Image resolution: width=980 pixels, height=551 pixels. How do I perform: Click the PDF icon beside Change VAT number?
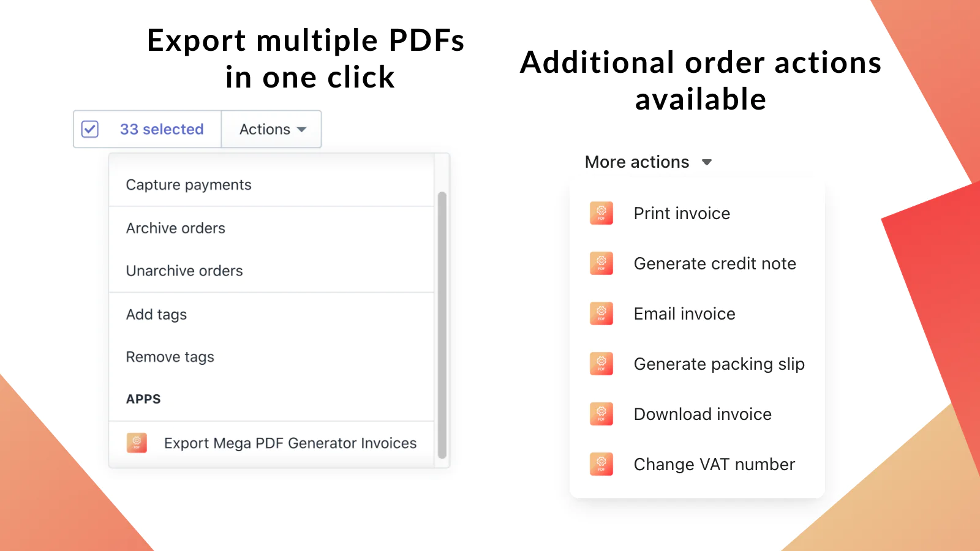pos(601,464)
